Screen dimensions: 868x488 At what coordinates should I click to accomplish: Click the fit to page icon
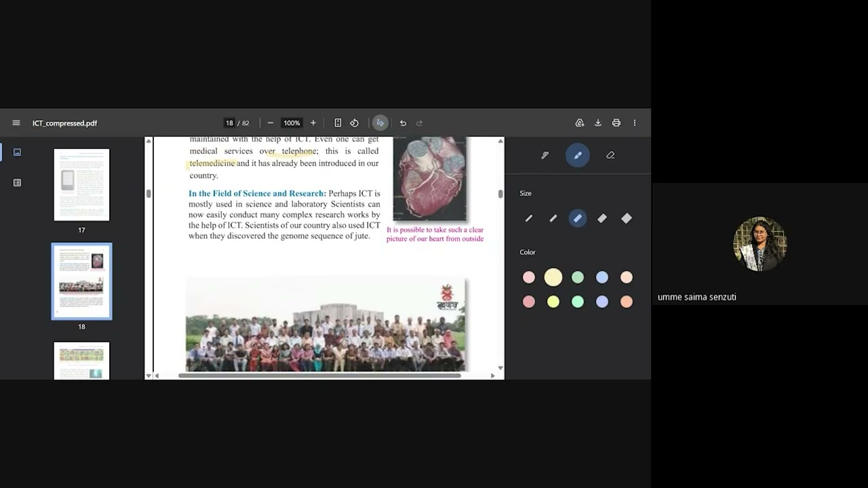coord(338,123)
